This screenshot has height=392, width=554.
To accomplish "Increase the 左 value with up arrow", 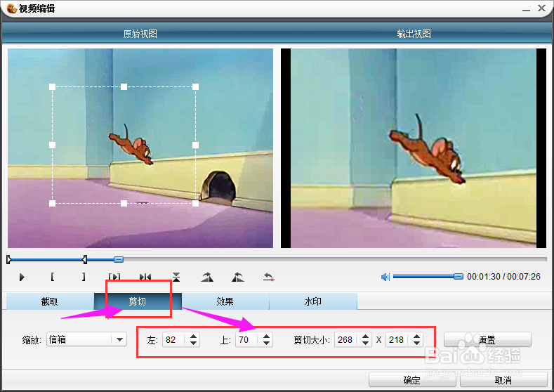I will point(193,337).
